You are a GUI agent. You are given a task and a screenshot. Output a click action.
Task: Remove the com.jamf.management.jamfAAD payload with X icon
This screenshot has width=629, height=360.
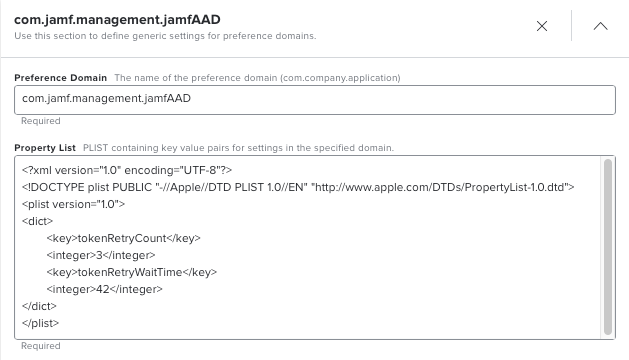coord(542,26)
